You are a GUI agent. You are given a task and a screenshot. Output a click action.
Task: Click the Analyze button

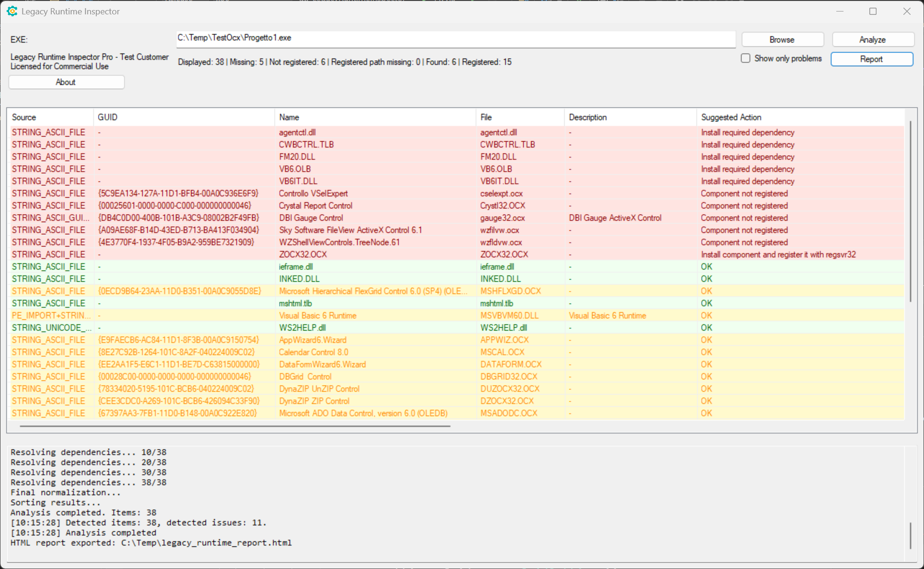[872, 40]
